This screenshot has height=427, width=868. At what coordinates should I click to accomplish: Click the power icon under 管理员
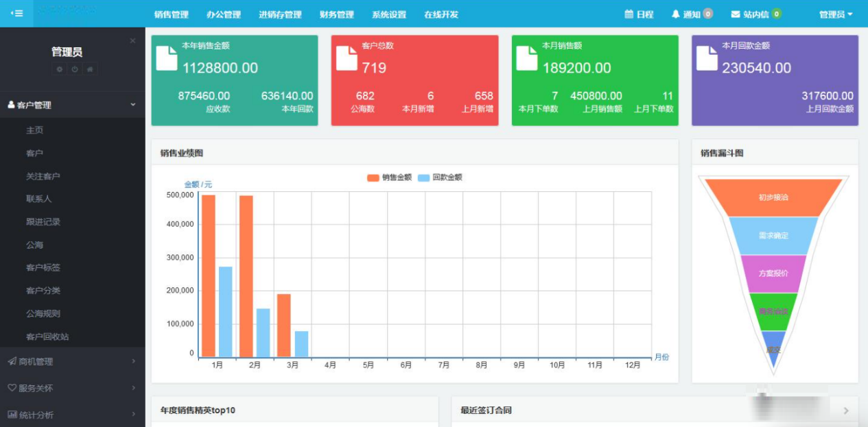tap(75, 69)
